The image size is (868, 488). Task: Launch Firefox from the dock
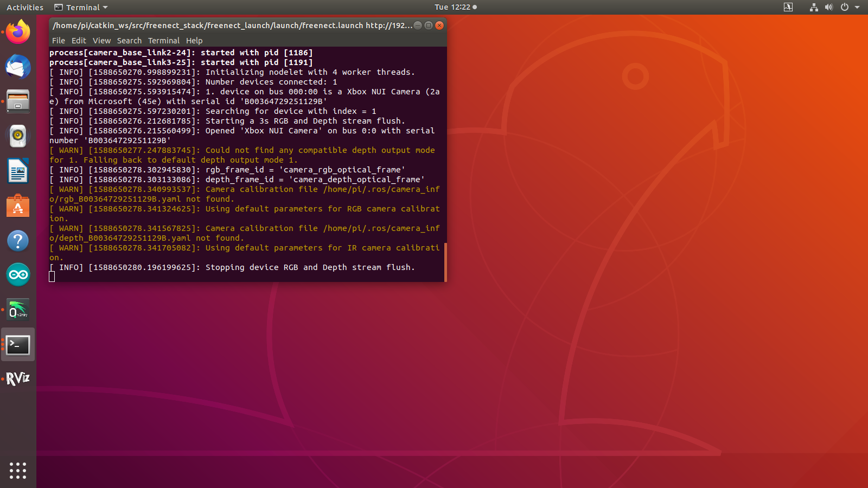point(18,32)
